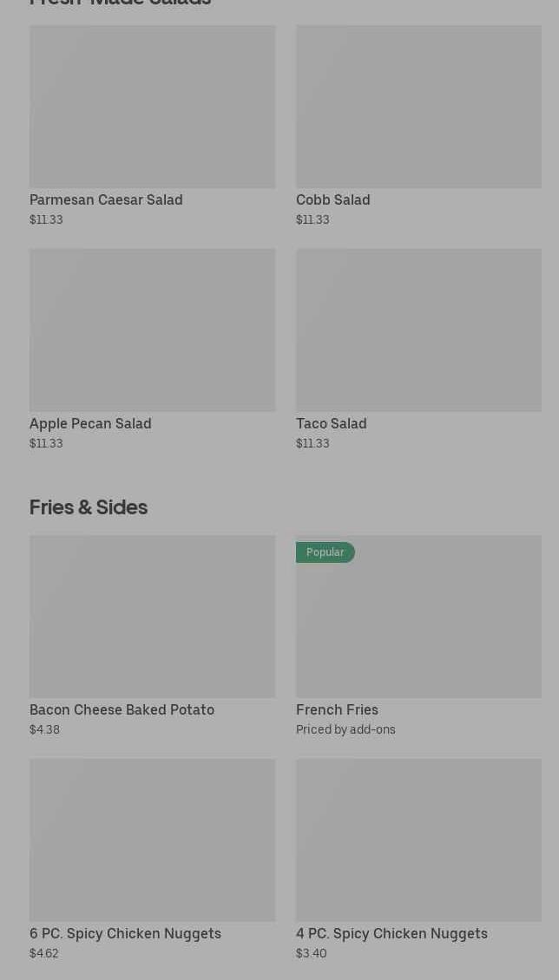559x980 pixels.
Task: Click the $4.38 baked potato price
Action: point(44,729)
